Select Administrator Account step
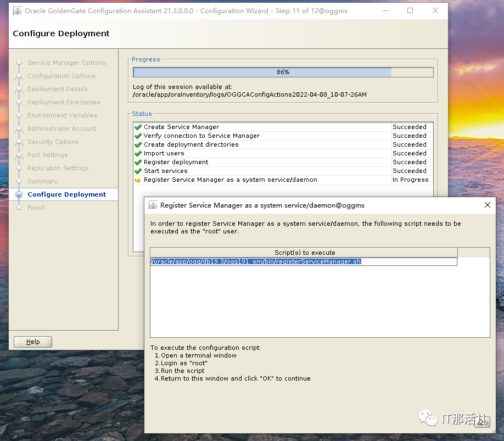 click(61, 129)
